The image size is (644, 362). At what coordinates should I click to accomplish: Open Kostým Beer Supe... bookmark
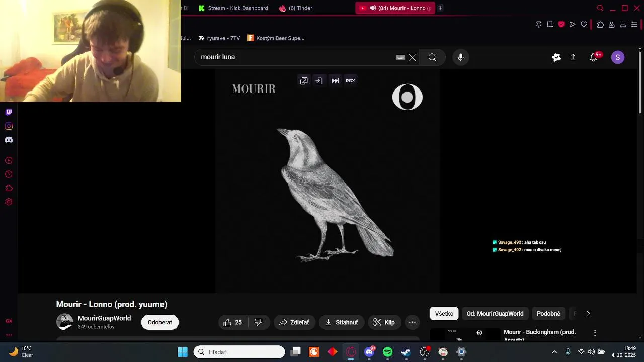276,38
